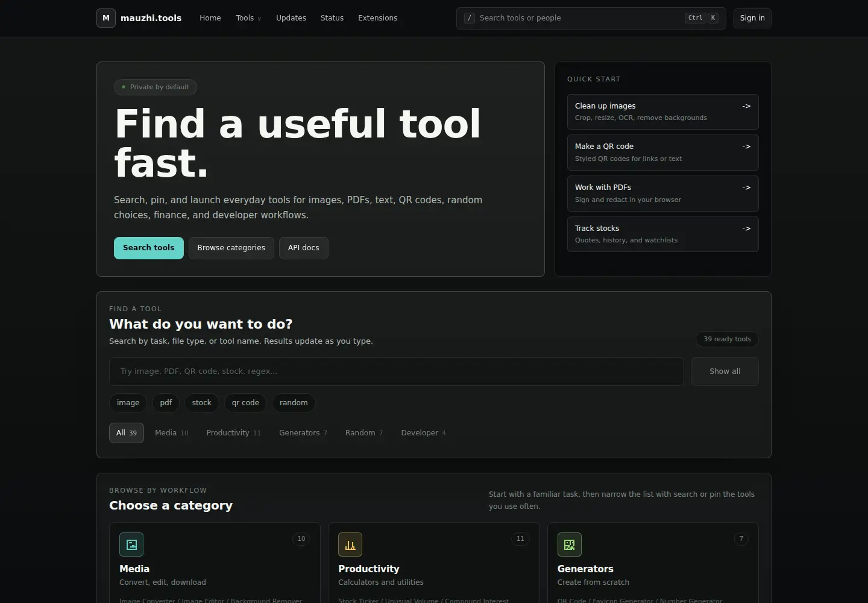Select the random suggestion chip
The image size is (868, 603).
294,403
